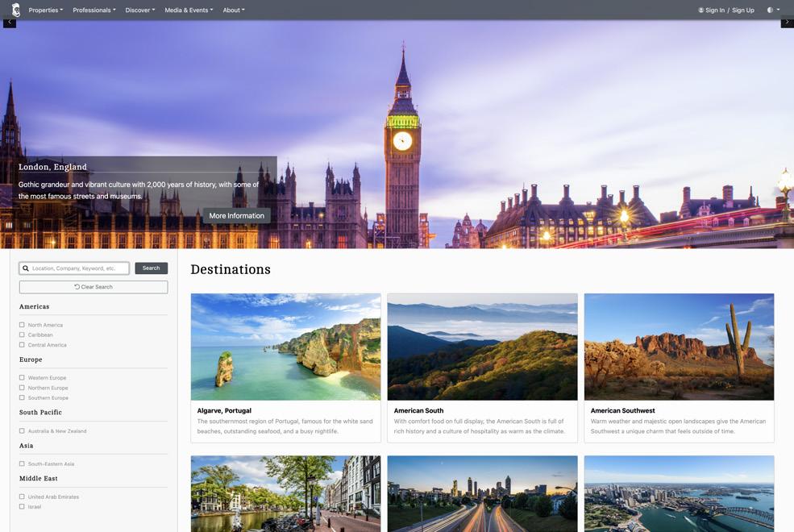Image resolution: width=794 pixels, height=532 pixels.
Task: Click the Asia filter heading
Action: pyautogui.click(x=26, y=446)
